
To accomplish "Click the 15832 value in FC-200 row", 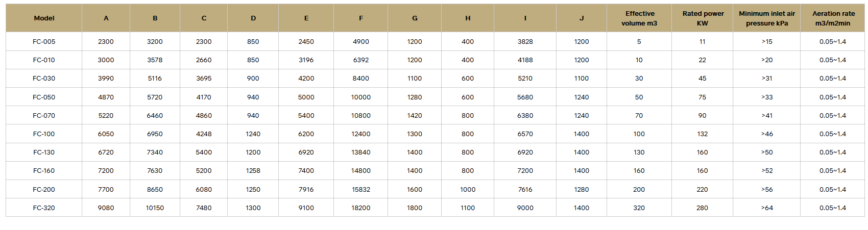I will coord(361,190).
